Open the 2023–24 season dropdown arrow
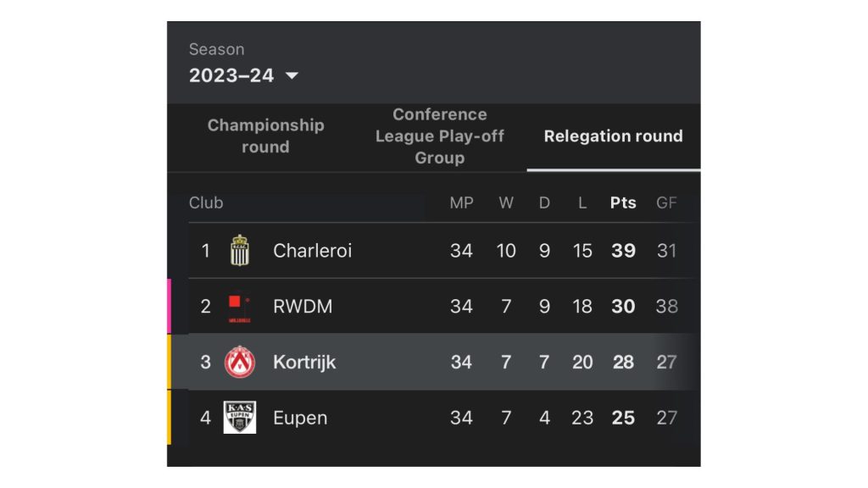Viewport: 868px width, 488px height. click(292, 75)
